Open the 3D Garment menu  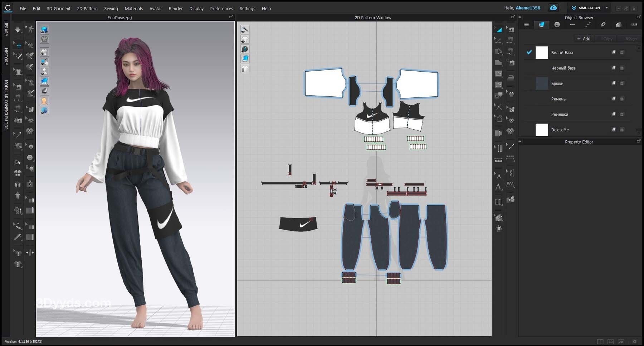[x=58, y=9]
